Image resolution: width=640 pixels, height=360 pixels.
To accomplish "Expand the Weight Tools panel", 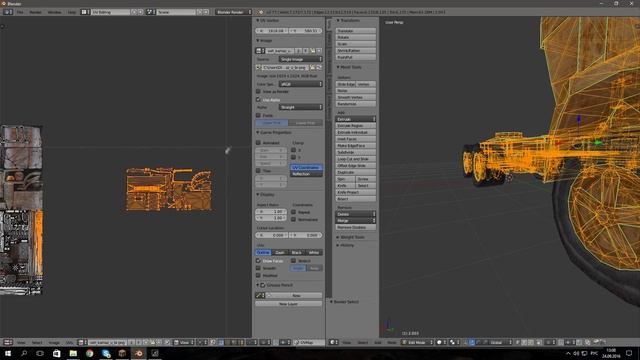I will point(351,237).
